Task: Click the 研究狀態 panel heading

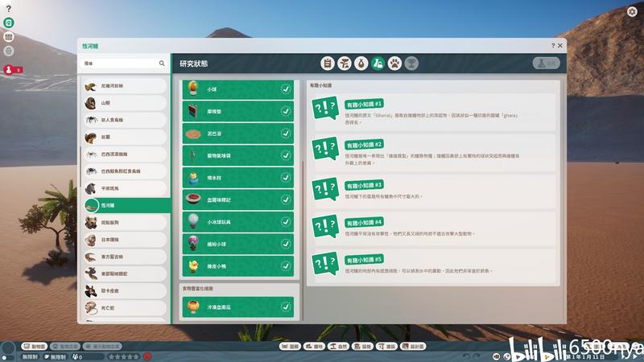Action: point(193,64)
